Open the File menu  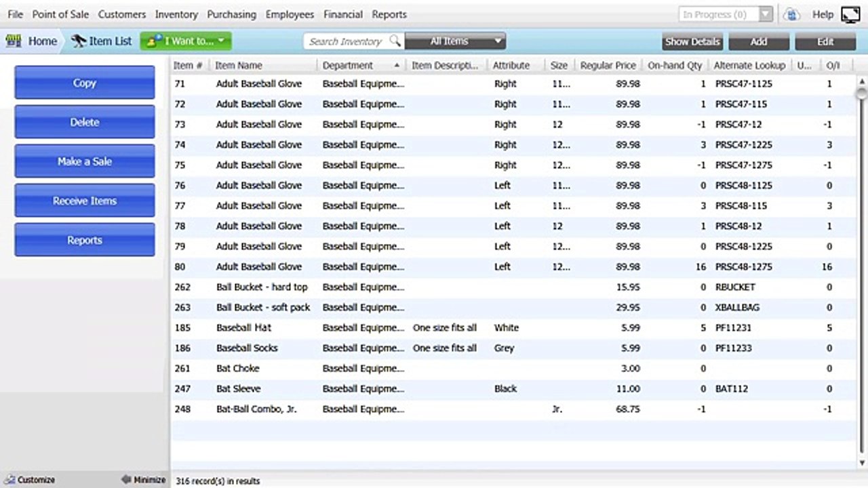(x=15, y=14)
